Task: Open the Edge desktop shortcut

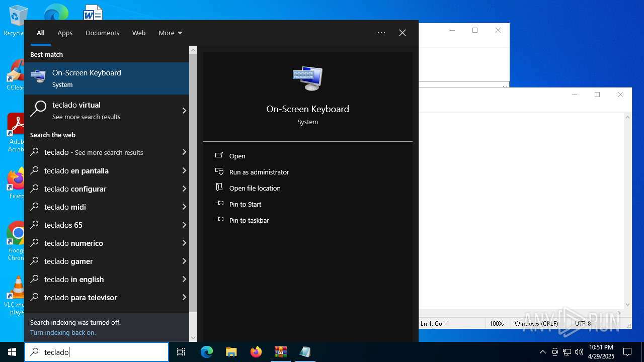Action: coord(56,13)
